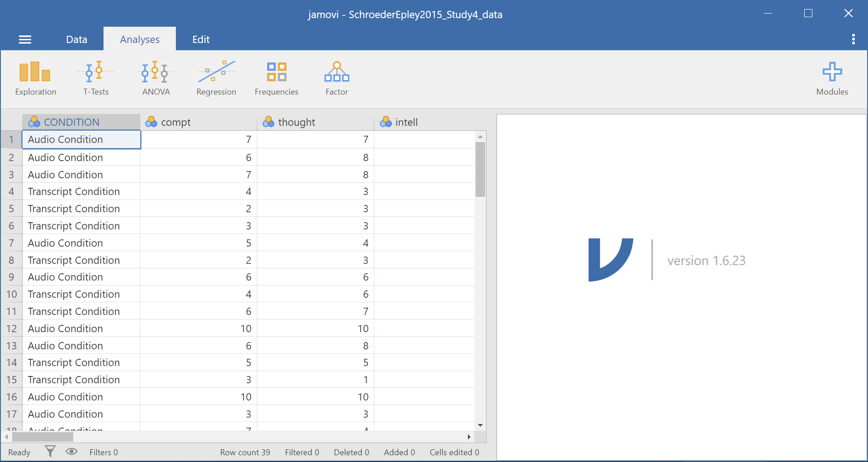Open the Modules plus menu
Screen dimensions: 868x462
(x=832, y=79)
